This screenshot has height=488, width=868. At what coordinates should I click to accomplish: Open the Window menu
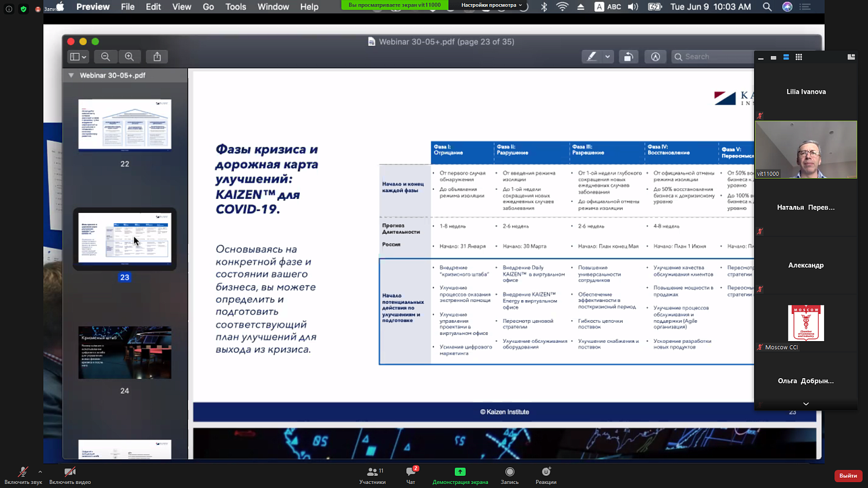pos(273,7)
